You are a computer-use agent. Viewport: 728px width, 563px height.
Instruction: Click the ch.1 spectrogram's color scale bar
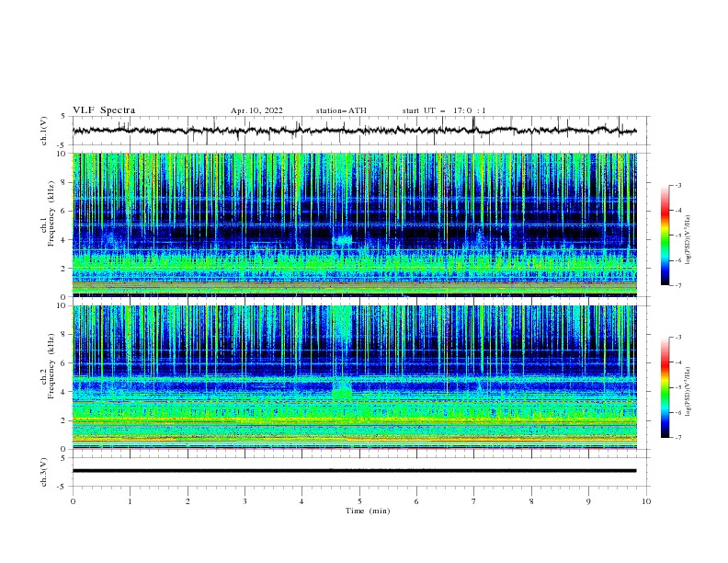[665, 235]
